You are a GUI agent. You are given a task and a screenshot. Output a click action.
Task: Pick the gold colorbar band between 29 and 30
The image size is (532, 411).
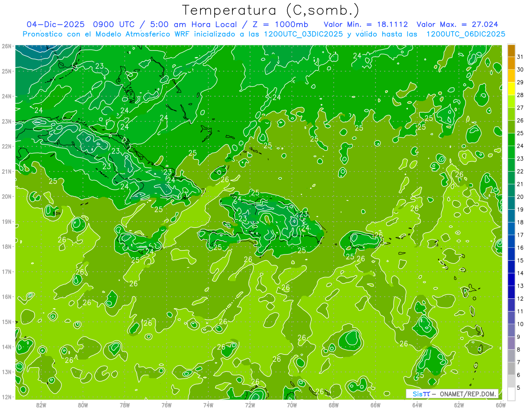point(511,76)
